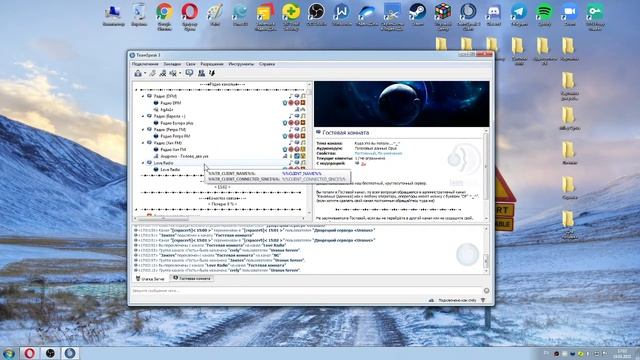Click the OBS icon on the taskbar

pos(50,353)
